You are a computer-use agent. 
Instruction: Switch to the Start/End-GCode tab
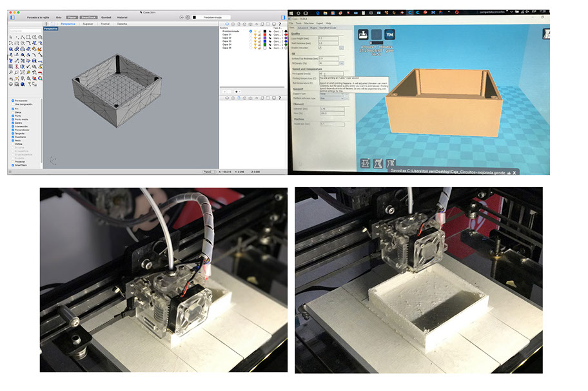tap(328, 28)
